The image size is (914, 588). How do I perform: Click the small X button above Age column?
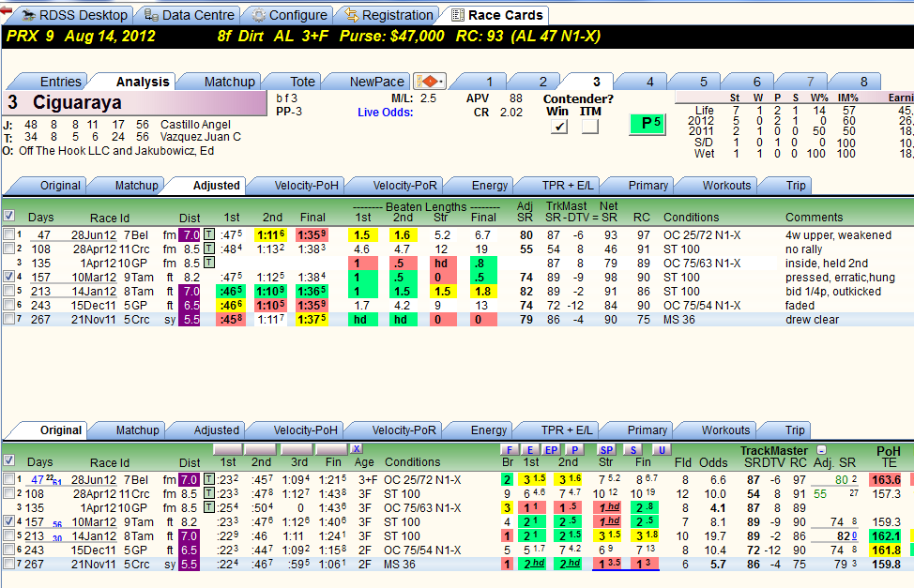[x=357, y=448]
